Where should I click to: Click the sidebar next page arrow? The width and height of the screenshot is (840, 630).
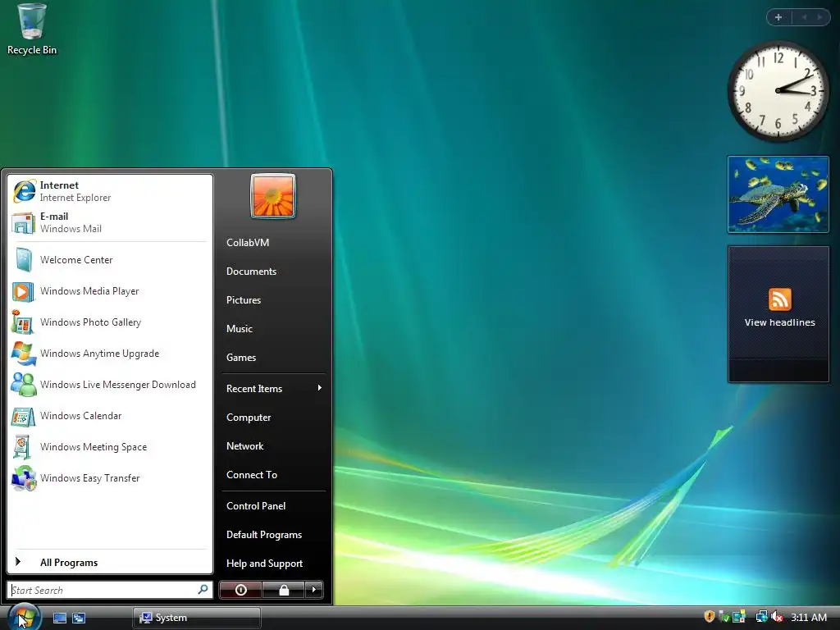tap(819, 17)
